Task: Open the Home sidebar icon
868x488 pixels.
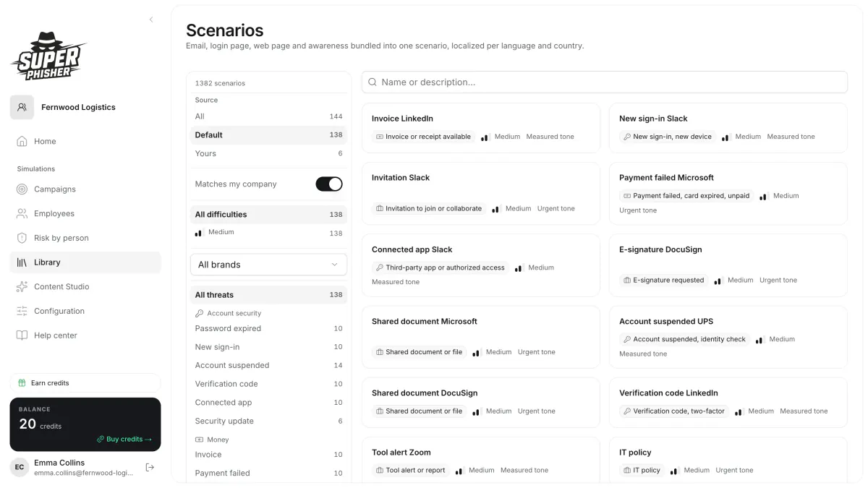Action: point(22,142)
